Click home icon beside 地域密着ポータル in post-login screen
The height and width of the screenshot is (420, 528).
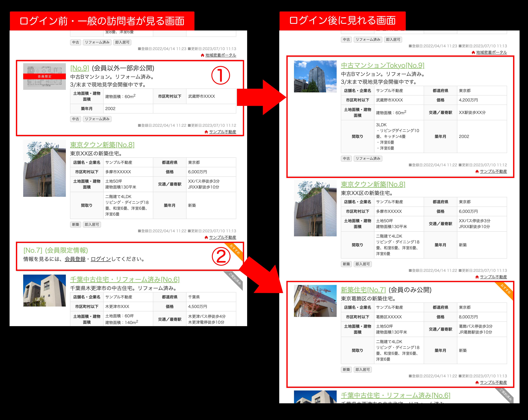473,52
